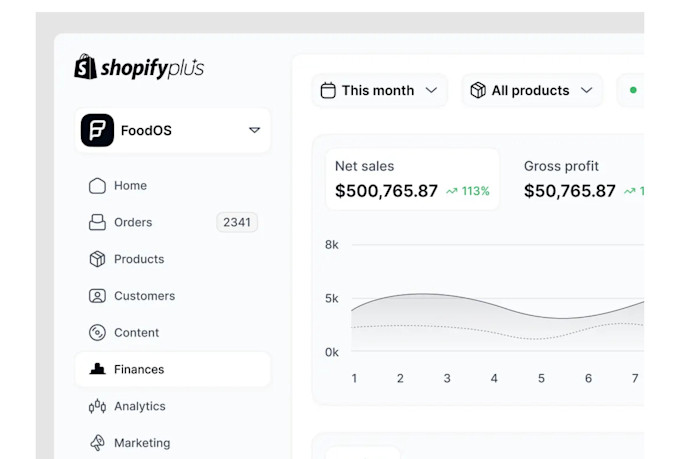Image resolution: width=680 pixels, height=459 pixels.
Task: Click the trend arrow icon beside 113%
Action: [x=452, y=191]
